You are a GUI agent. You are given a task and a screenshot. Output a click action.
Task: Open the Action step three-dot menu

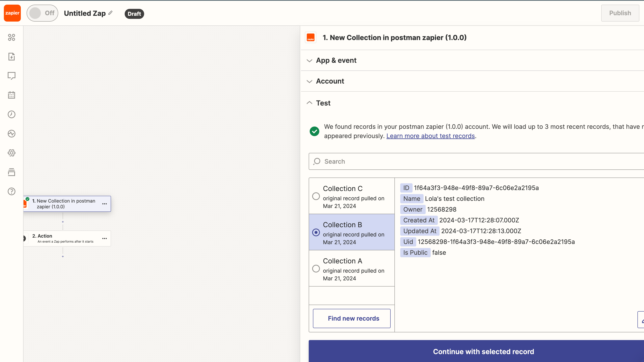[x=104, y=239]
